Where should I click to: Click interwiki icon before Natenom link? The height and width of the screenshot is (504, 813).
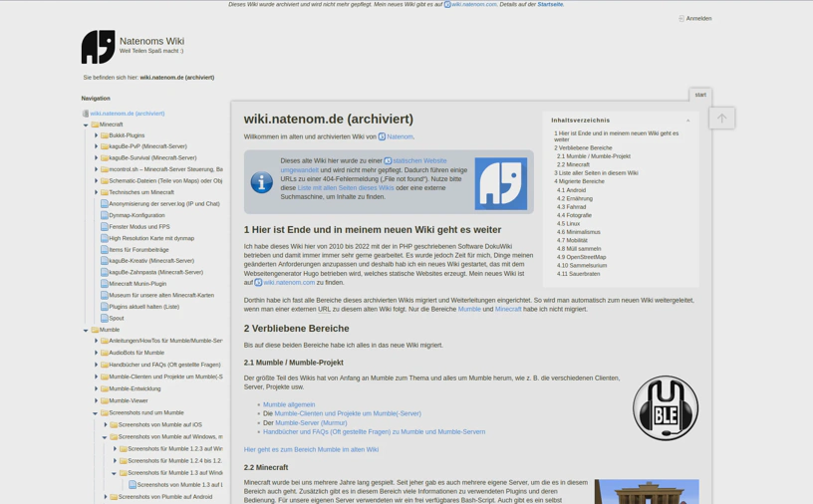[x=382, y=136]
